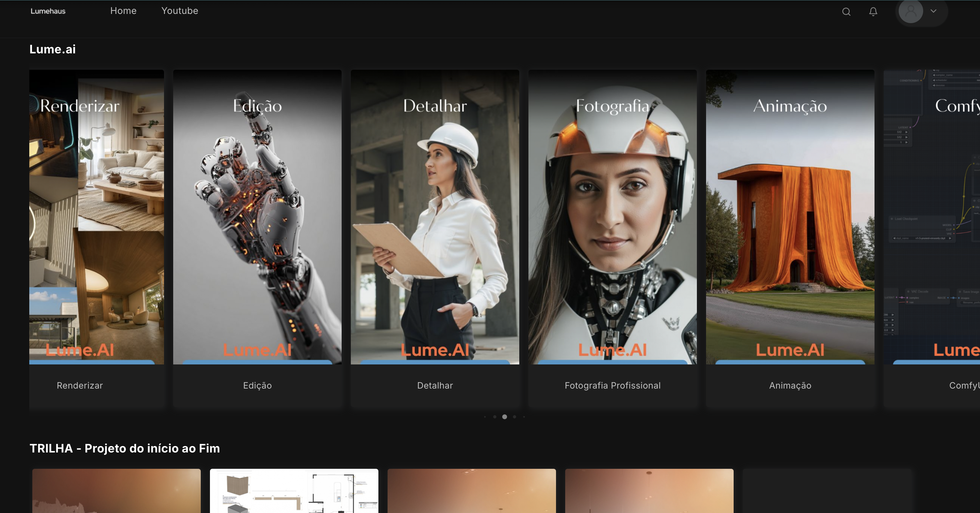Click the Detalhar caption text

[435, 385]
